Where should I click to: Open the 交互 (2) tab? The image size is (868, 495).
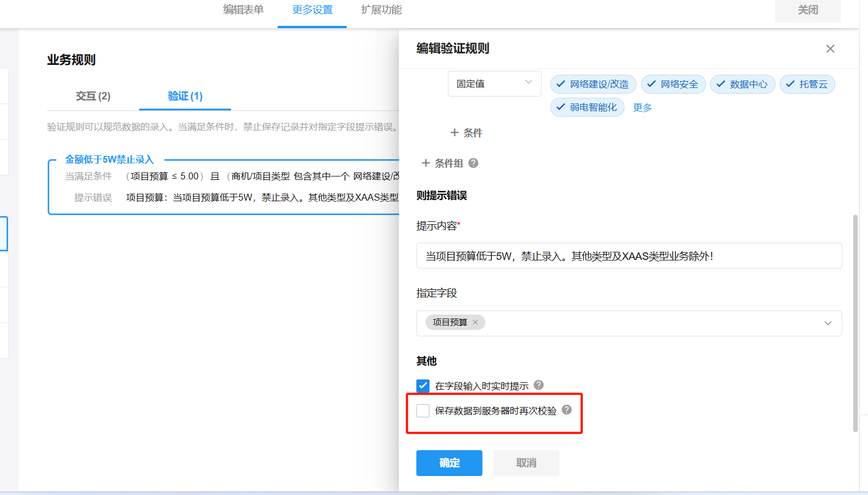coord(93,96)
